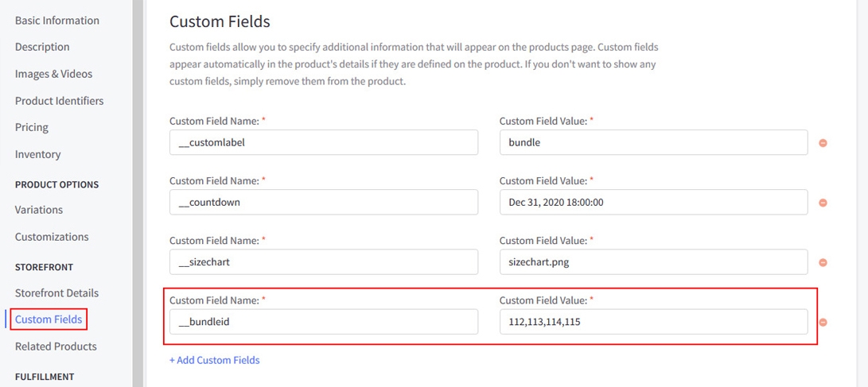The image size is (868, 387).
Task: Remove the __sizechart custom field row
Action: [823, 262]
